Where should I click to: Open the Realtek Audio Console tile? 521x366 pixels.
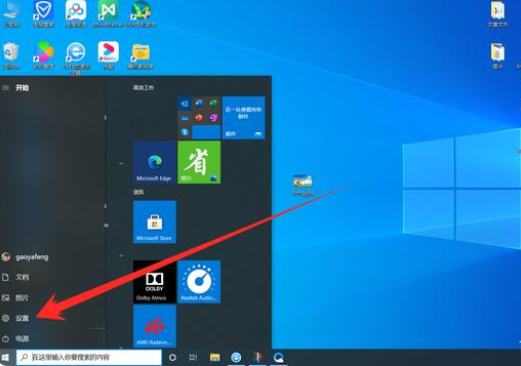(x=199, y=282)
